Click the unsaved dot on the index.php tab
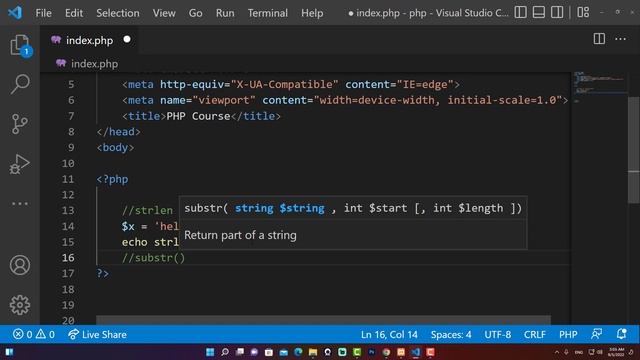640x360 pixels. click(127, 39)
